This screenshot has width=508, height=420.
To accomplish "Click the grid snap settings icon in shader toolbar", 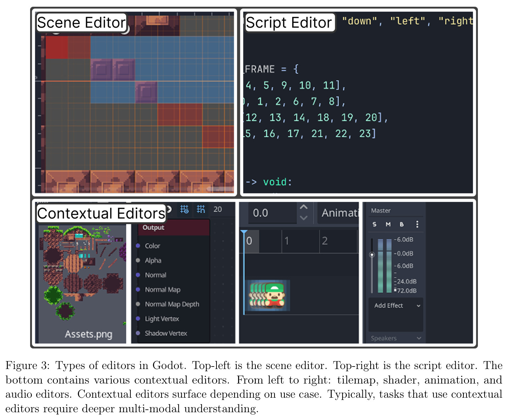I will tap(184, 209).
